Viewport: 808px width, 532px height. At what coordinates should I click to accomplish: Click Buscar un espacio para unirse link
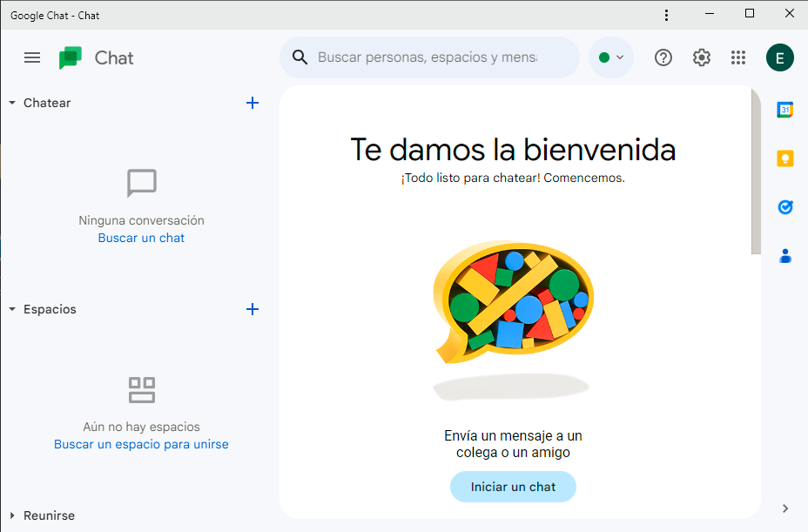[141, 444]
